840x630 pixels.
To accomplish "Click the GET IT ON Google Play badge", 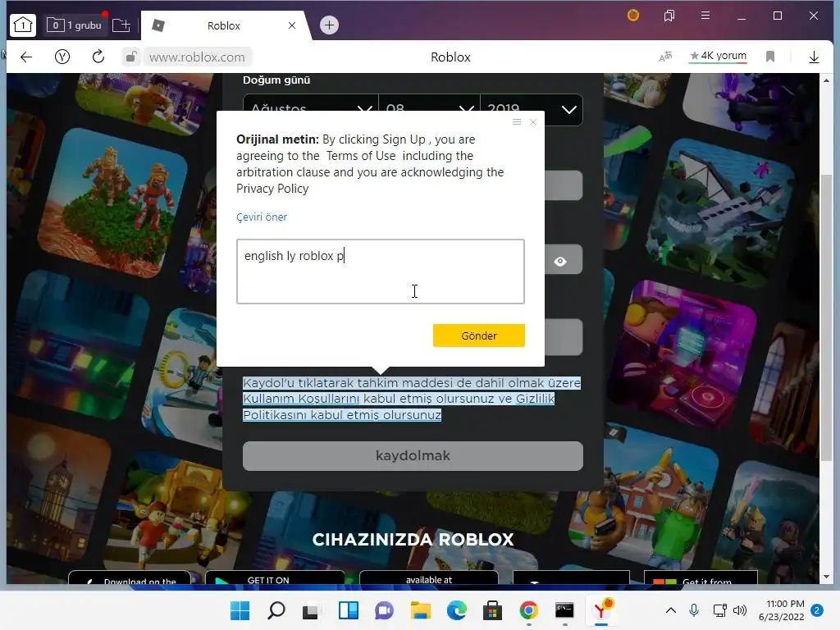I will click(x=275, y=578).
